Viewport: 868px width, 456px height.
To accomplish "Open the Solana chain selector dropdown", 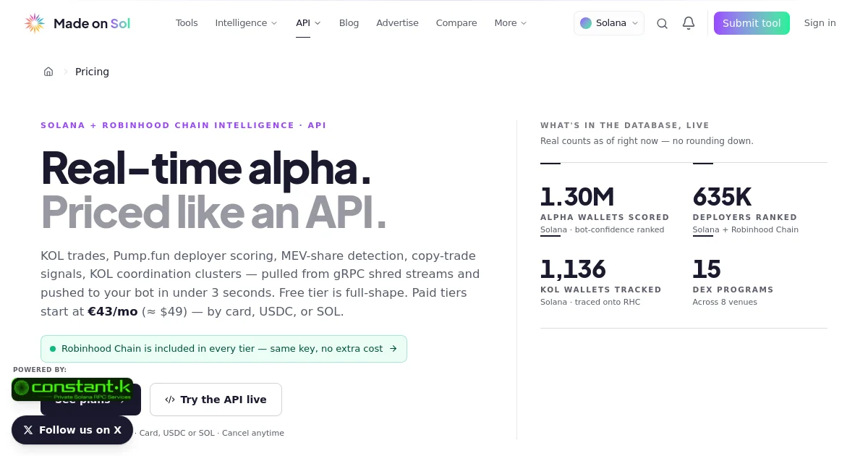I will tap(609, 23).
